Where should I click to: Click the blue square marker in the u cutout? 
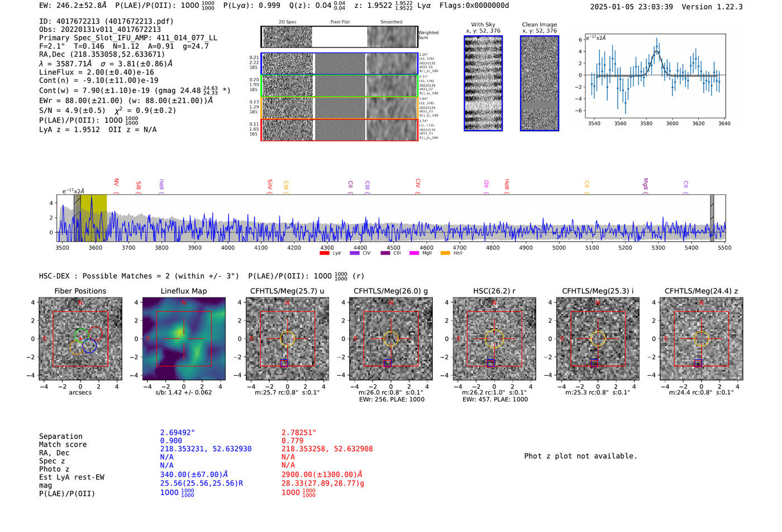[x=284, y=363]
